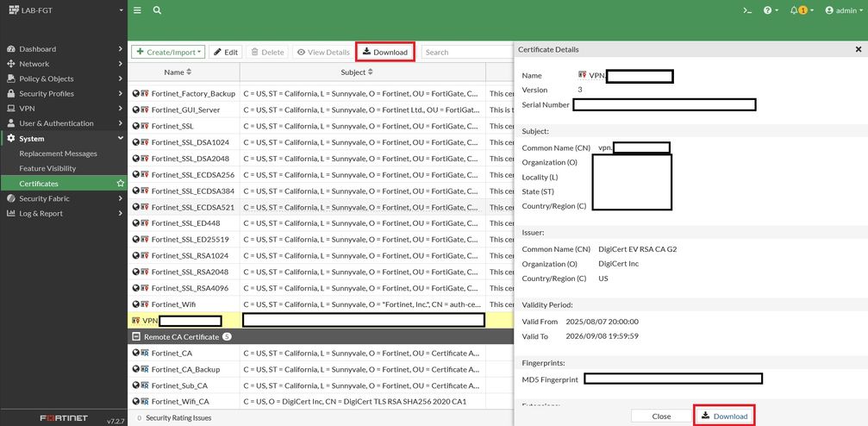Click the Fortinet_Wifi globe icon

coord(135,304)
